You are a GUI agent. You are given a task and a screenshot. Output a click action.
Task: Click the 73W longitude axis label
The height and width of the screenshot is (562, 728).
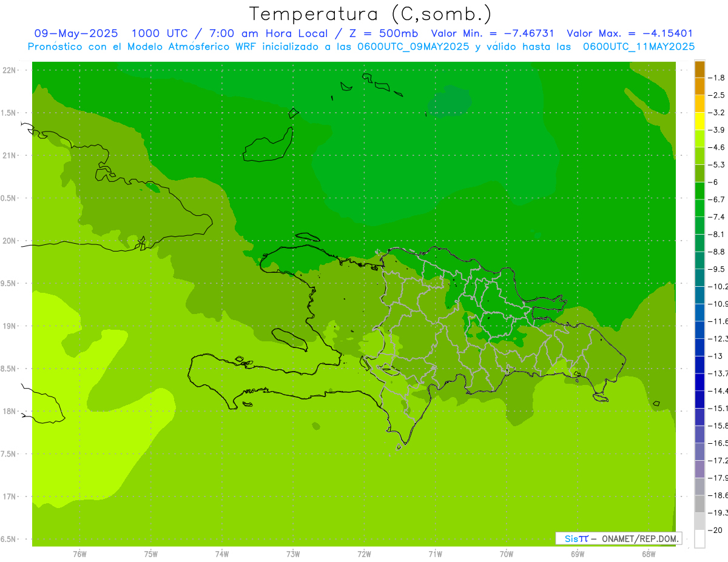(293, 554)
